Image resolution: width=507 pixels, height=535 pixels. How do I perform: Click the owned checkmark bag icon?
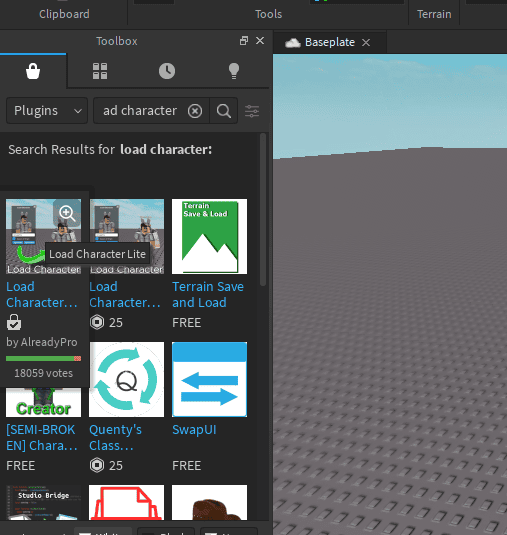pos(14,322)
